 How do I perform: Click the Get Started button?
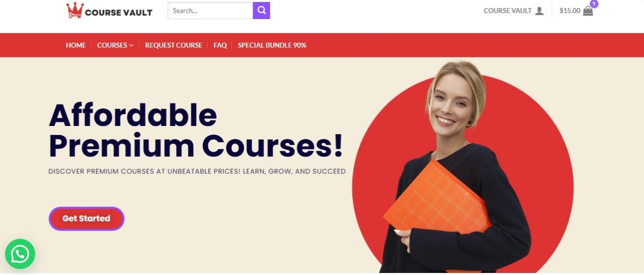[87, 219]
